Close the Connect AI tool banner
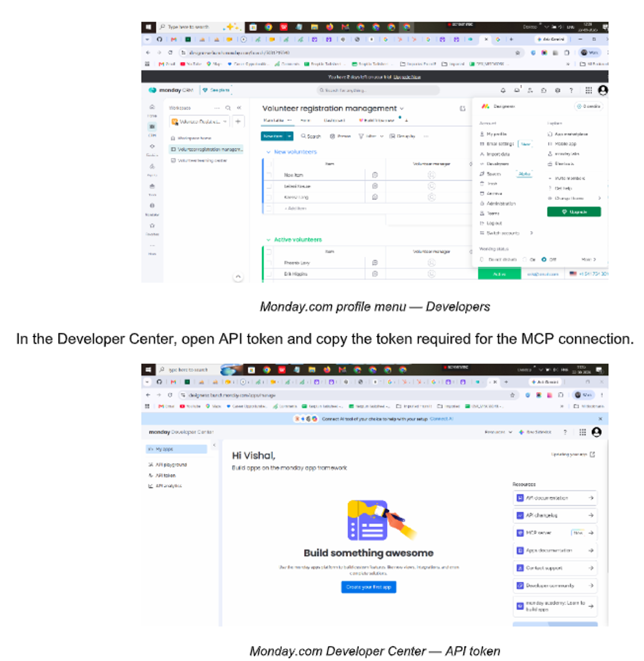Viewport: 644px width, 661px height. [600, 419]
